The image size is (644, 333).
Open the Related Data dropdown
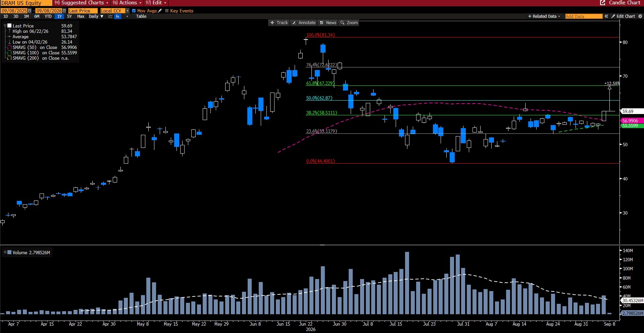coord(544,16)
